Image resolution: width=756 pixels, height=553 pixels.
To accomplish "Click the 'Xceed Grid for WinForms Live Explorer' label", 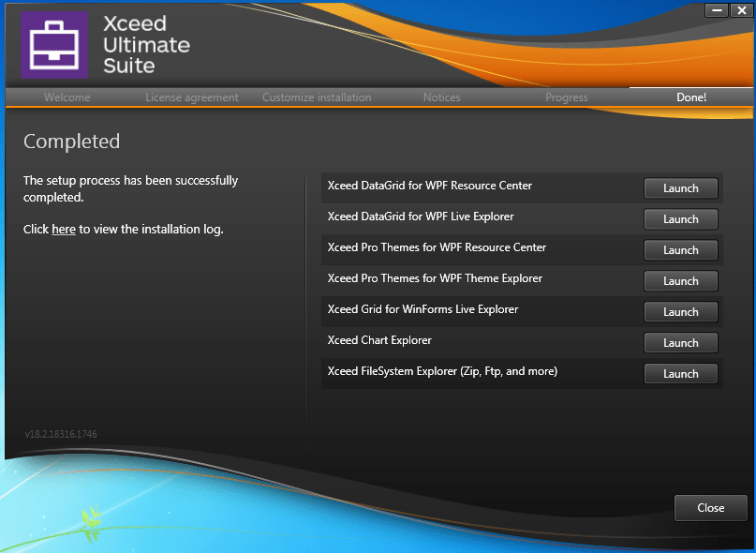I will [x=422, y=309].
